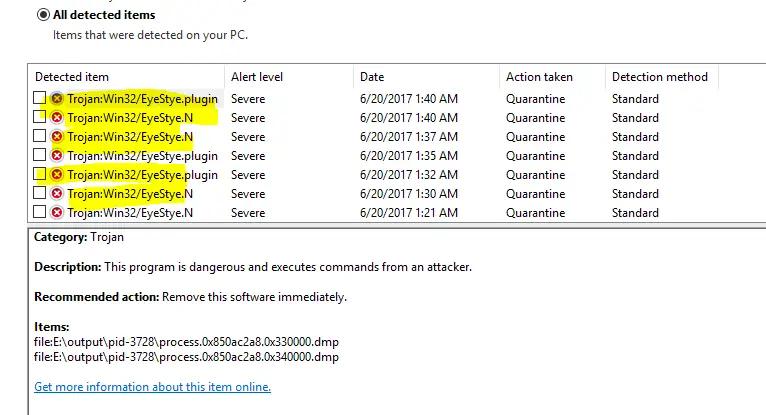
Task: Select Trojan:Win32/EyeStye.plugin entry dated 1:32 AM
Action: point(143,175)
